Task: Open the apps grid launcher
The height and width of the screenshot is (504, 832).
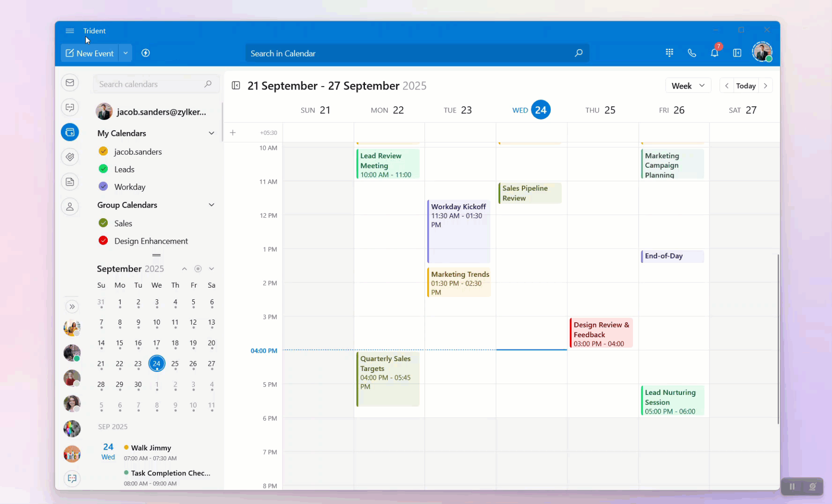Action: (x=669, y=53)
